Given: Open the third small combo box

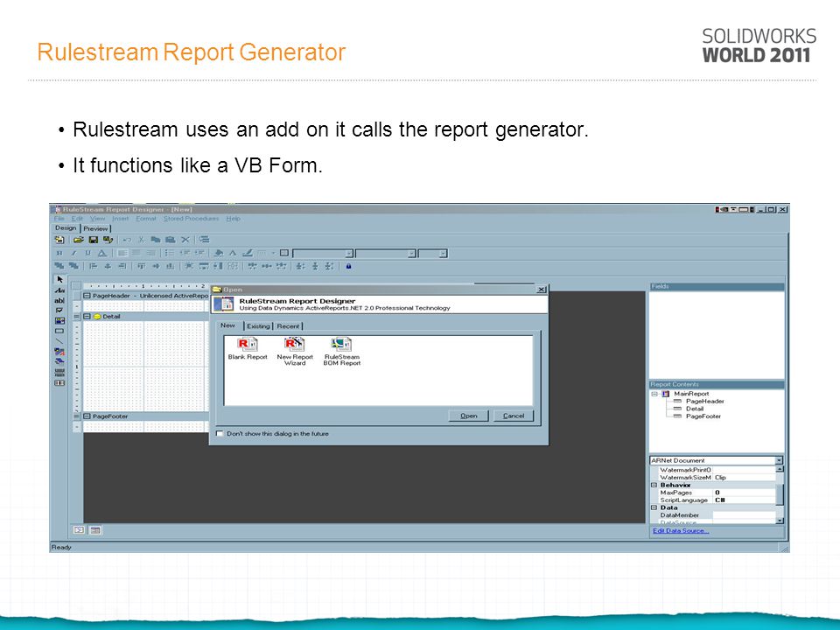Looking at the screenshot, I should click(x=433, y=254).
